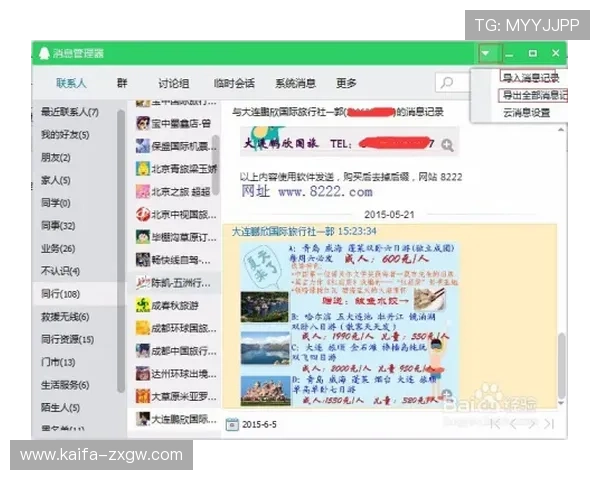Open the title bar dropdown arrow menu
This screenshot has height=480, width=600.
pyautogui.click(x=486, y=53)
